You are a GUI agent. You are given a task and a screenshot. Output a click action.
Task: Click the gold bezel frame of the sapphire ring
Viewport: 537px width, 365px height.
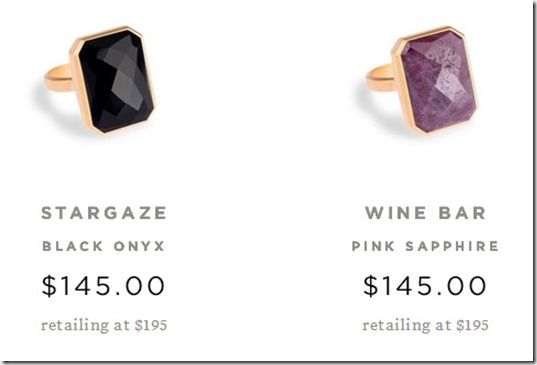point(398,81)
